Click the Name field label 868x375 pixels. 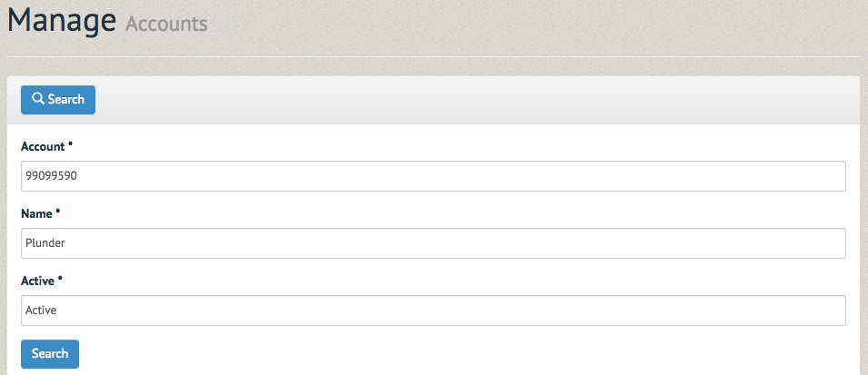click(36, 214)
